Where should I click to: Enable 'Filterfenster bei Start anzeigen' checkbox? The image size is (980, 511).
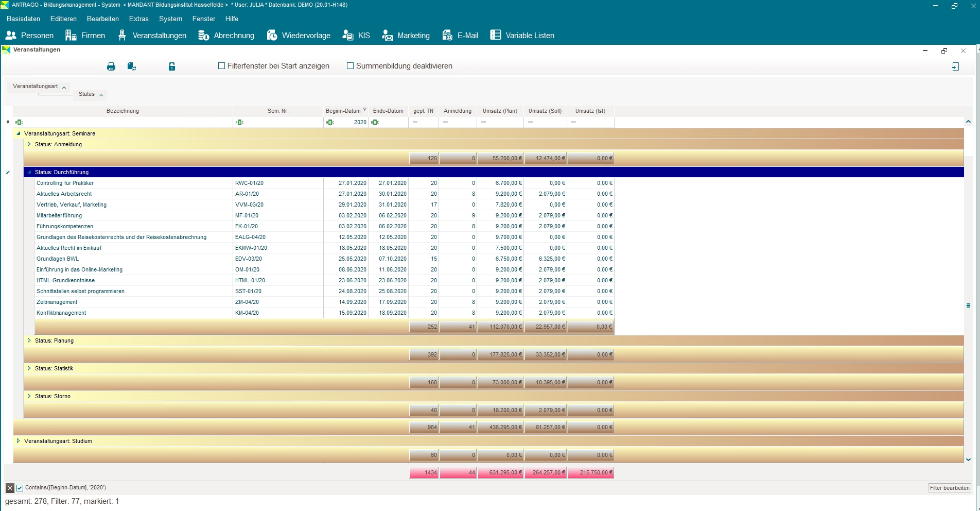222,66
